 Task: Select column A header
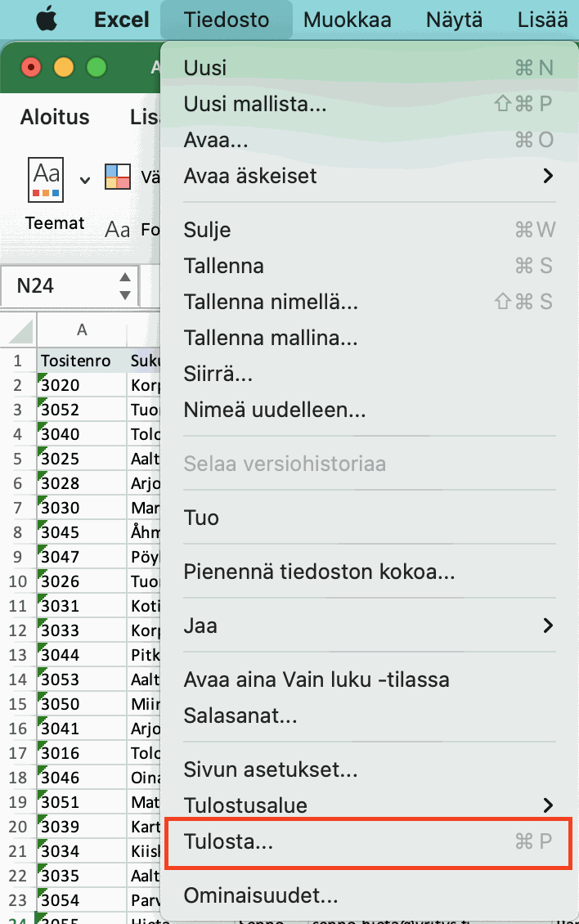point(82,330)
